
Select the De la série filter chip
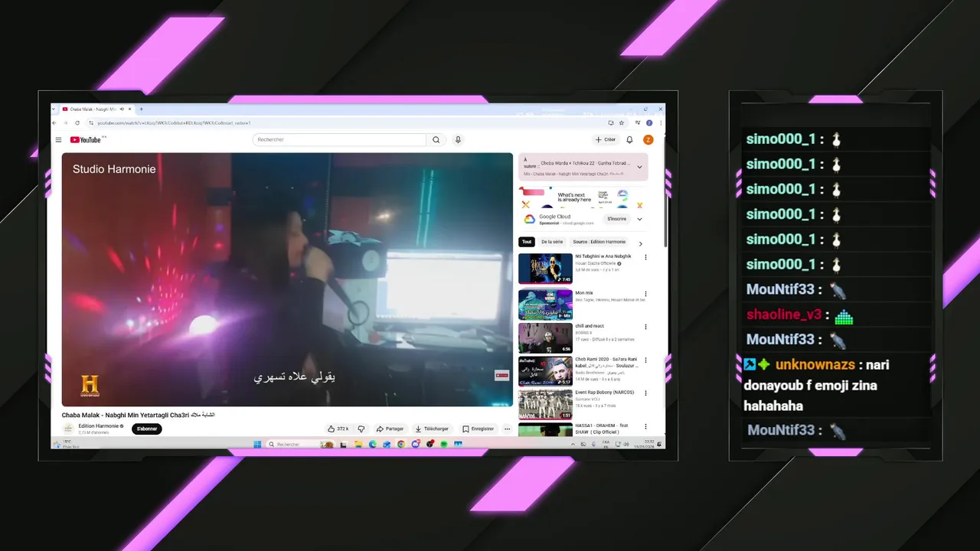(552, 242)
